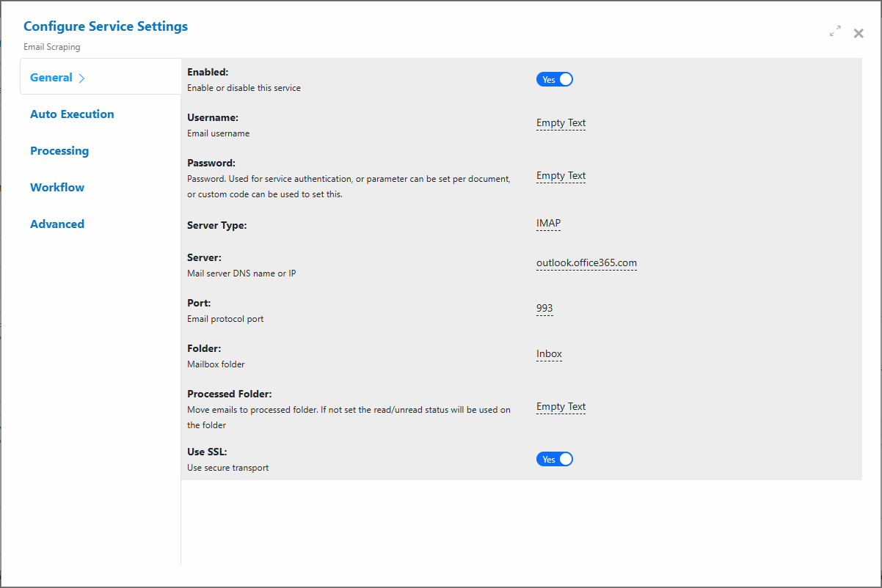
Task: Go to the Advanced settings tab
Action: (x=57, y=224)
